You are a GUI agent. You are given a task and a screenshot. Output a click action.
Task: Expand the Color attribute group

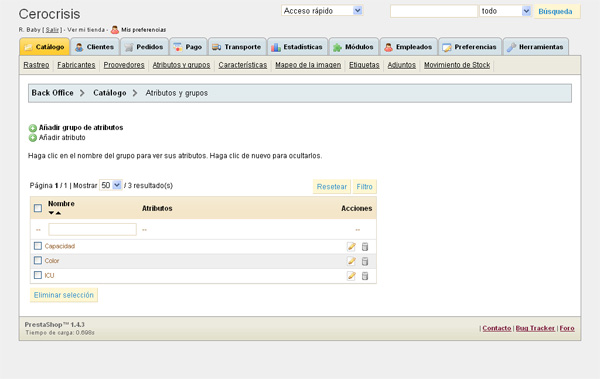[52, 261]
